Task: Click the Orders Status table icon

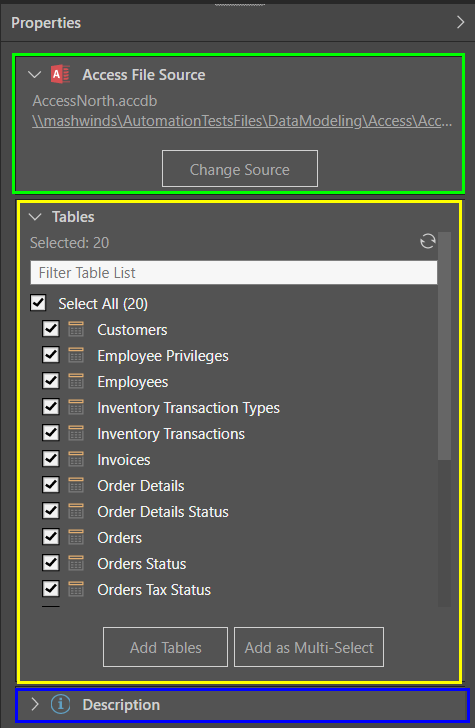Action: (76, 564)
